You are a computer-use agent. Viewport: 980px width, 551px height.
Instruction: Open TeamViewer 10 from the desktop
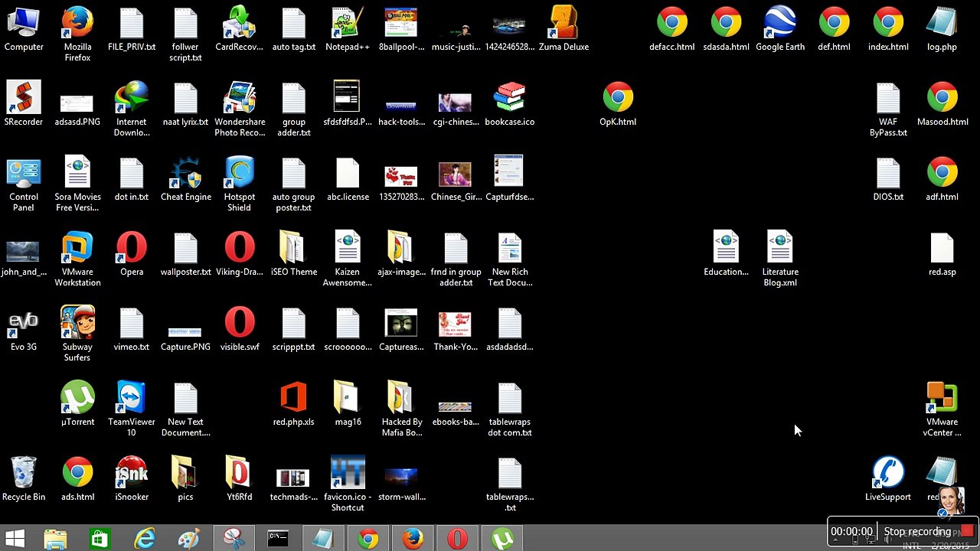[131, 399]
